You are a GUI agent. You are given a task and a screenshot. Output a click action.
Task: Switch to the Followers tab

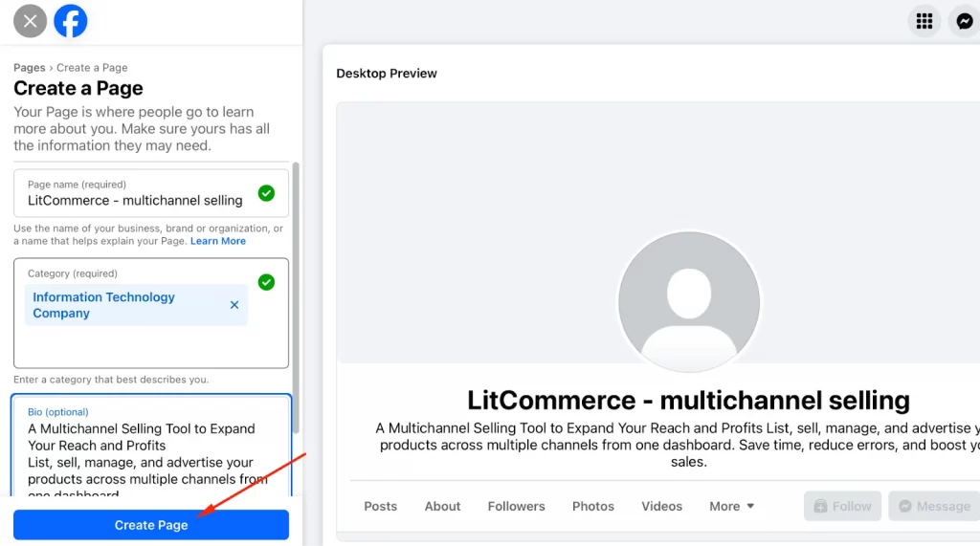(516, 506)
